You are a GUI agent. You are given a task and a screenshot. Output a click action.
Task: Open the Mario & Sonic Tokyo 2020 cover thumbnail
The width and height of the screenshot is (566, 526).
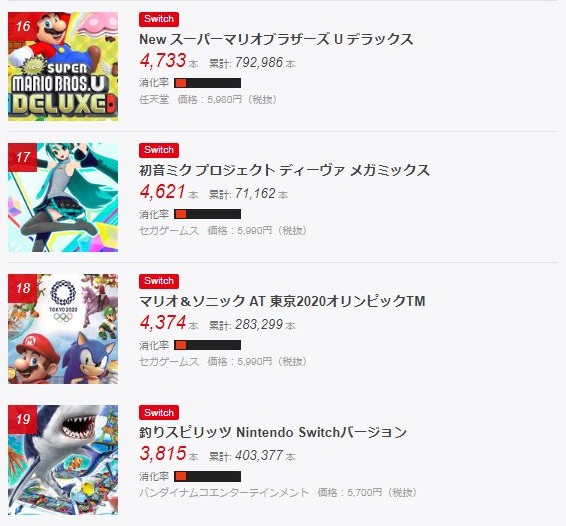(63, 329)
